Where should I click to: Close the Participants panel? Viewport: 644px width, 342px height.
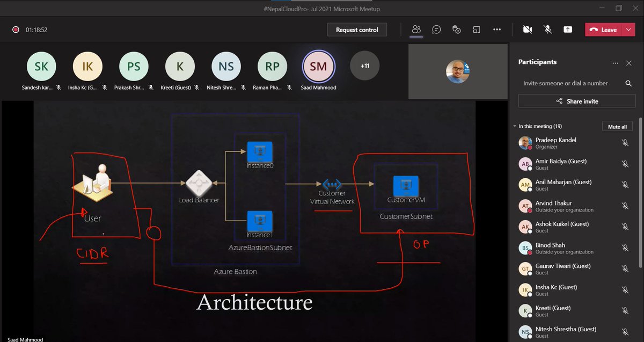click(x=629, y=63)
